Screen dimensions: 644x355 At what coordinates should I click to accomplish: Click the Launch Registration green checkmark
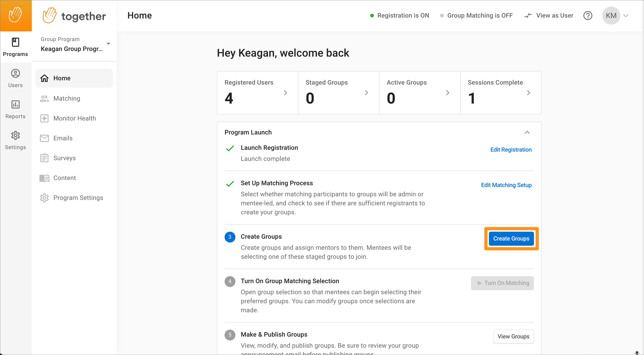pyautogui.click(x=230, y=148)
